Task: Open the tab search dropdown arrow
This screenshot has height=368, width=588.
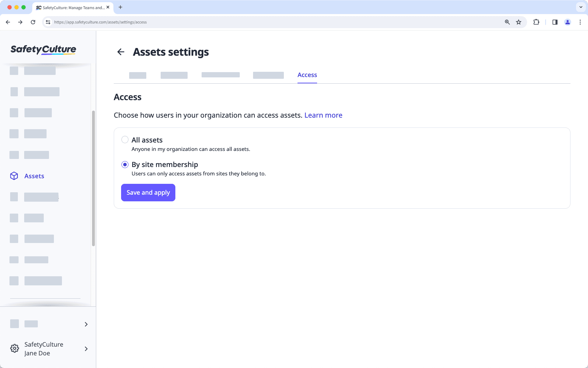Action: (580, 7)
